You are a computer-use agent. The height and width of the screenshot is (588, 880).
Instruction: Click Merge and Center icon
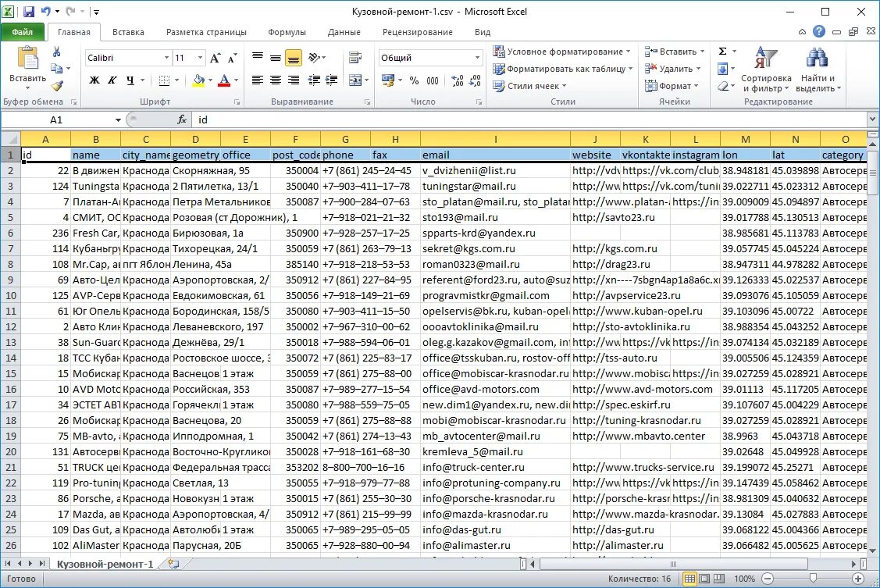[x=354, y=80]
